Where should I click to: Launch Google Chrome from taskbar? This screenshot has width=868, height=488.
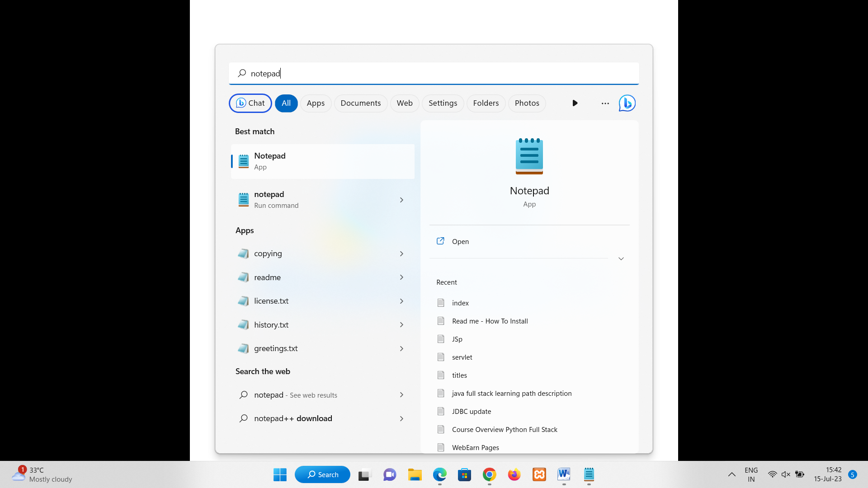pos(489,474)
